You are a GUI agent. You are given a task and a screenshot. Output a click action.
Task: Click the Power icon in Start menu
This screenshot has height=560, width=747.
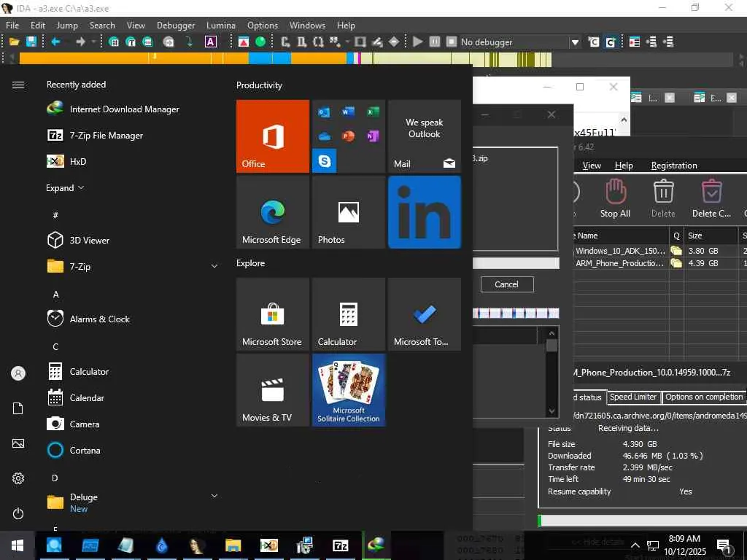coord(18,514)
